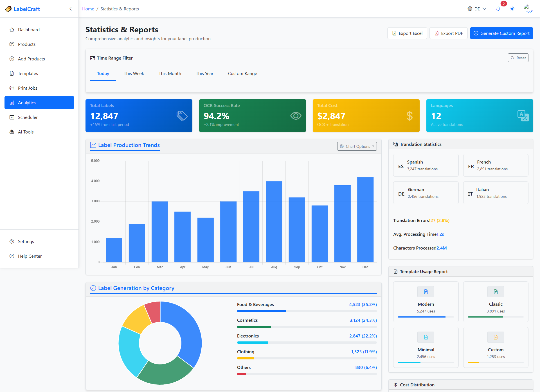The image size is (540, 392).
Task: Toggle light/dark theme with sun icon
Action: point(512,9)
